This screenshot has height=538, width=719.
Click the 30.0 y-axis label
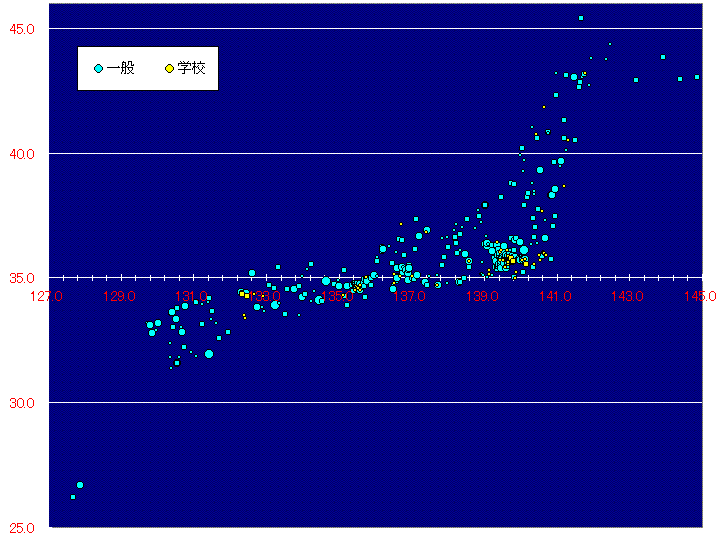point(23,403)
